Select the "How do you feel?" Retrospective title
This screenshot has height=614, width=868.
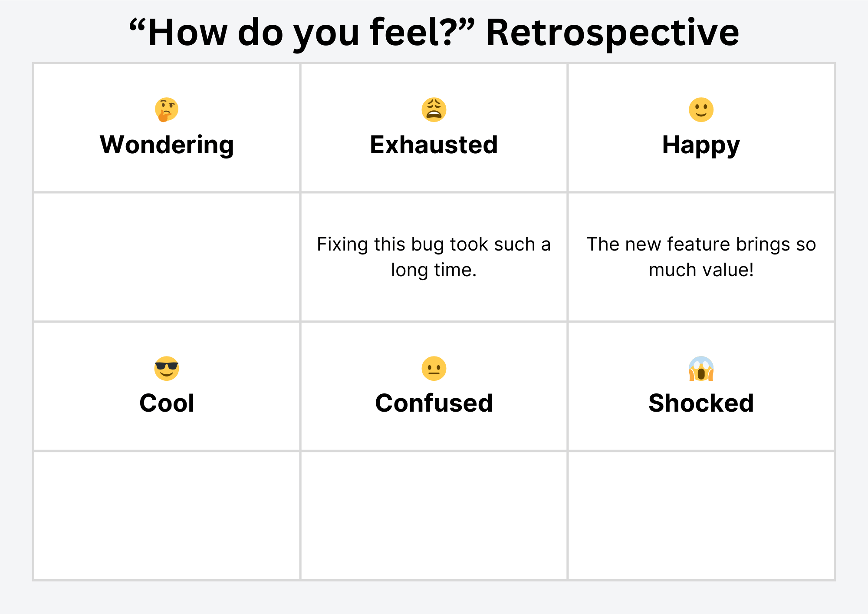[x=434, y=33]
